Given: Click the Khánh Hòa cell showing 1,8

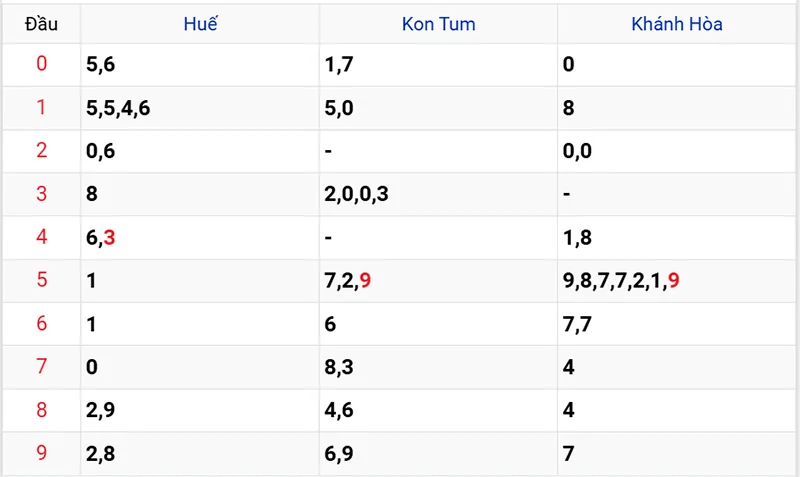Looking at the screenshot, I should (575, 237).
